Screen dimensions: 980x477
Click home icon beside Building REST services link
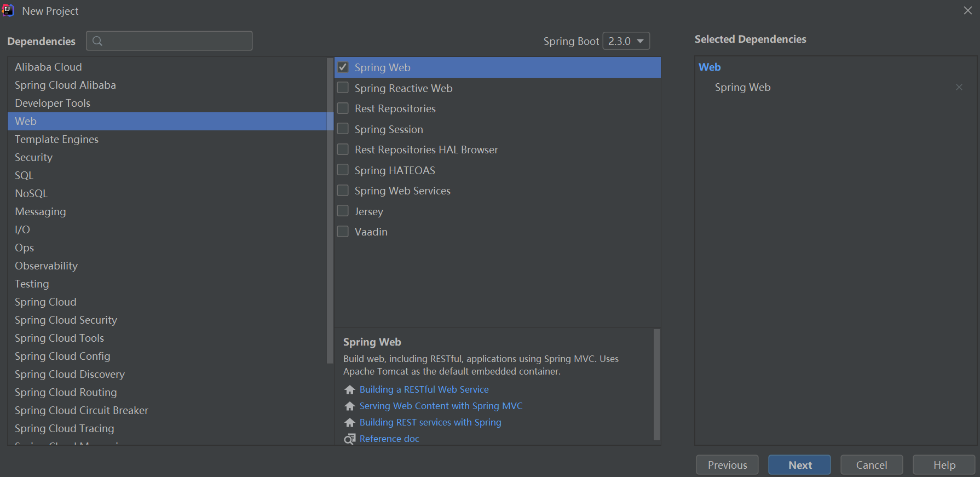pyautogui.click(x=350, y=423)
